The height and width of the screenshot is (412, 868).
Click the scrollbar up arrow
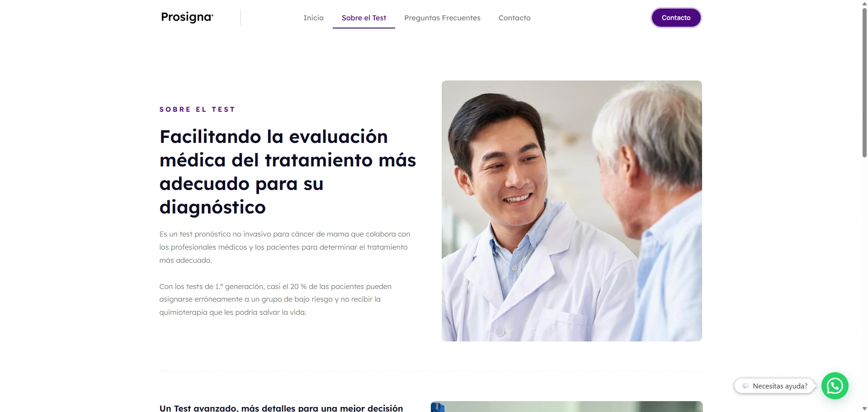click(864, 3)
